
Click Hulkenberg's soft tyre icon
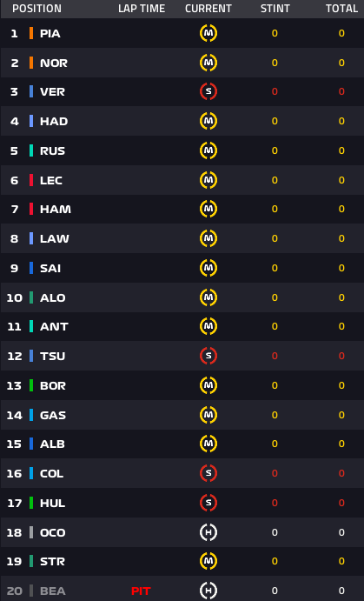(x=208, y=503)
